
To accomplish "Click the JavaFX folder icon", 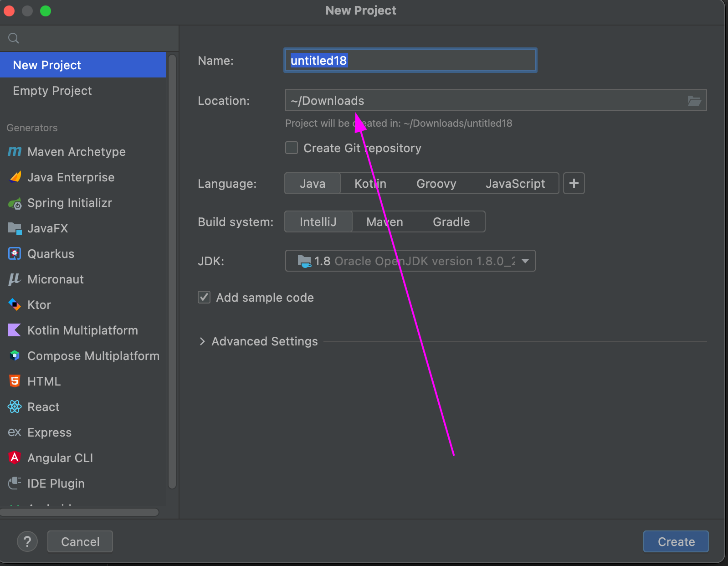I will pos(15,228).
